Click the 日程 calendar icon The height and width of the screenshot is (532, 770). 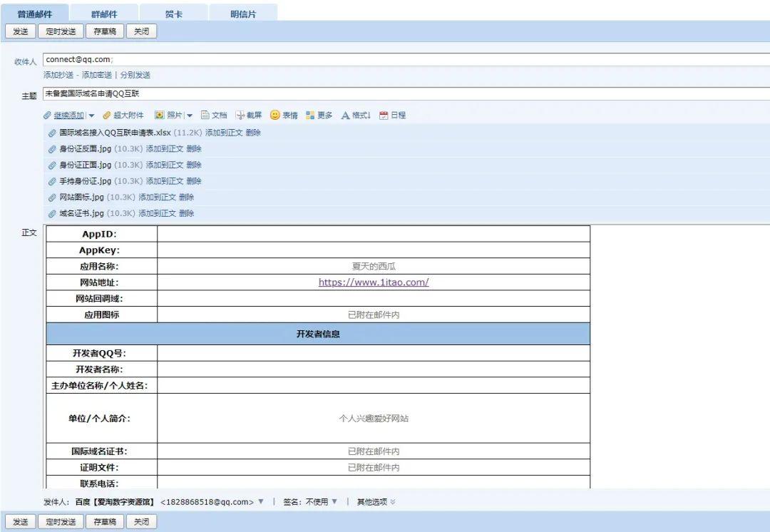click(384, 116)
